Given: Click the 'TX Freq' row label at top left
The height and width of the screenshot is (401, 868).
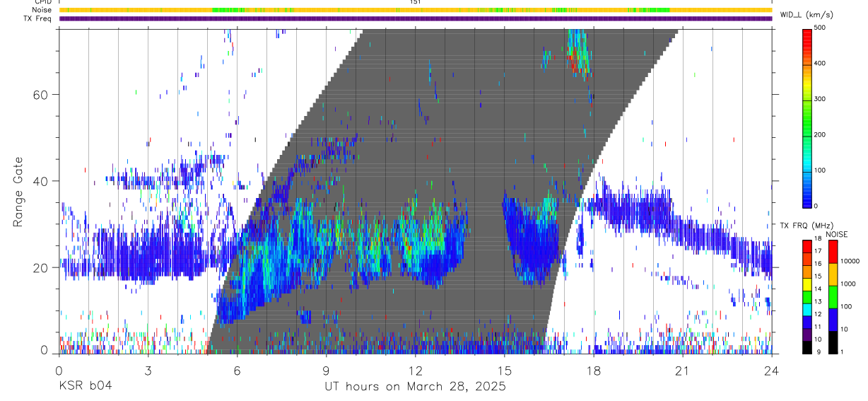Looking at the screenshot, I should [x=37, y=18].
